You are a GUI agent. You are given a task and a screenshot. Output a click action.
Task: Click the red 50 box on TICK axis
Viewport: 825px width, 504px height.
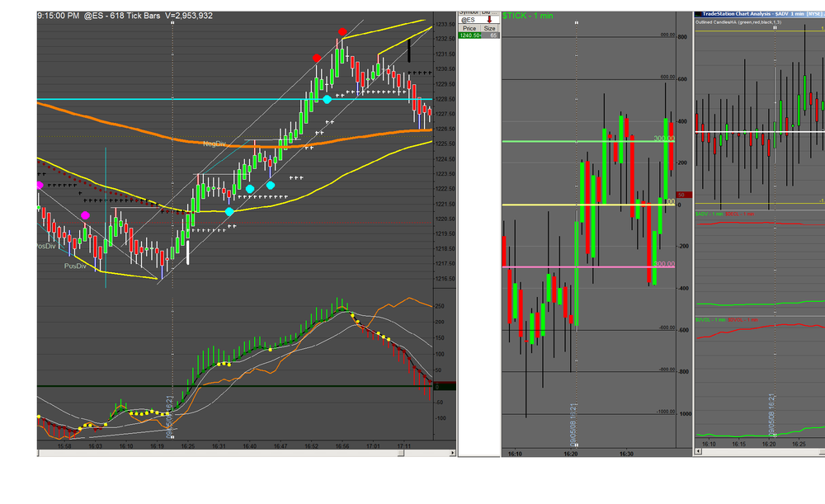point(684,195)
